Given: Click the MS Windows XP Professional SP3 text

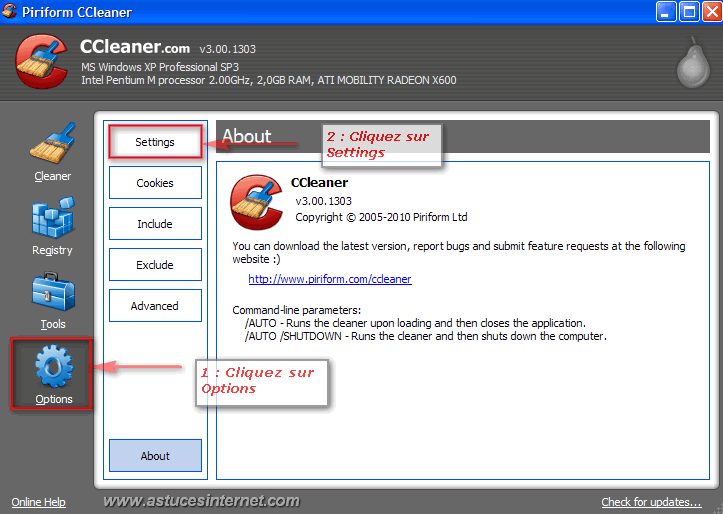Looking at the screenshot, I should [160, 67].
